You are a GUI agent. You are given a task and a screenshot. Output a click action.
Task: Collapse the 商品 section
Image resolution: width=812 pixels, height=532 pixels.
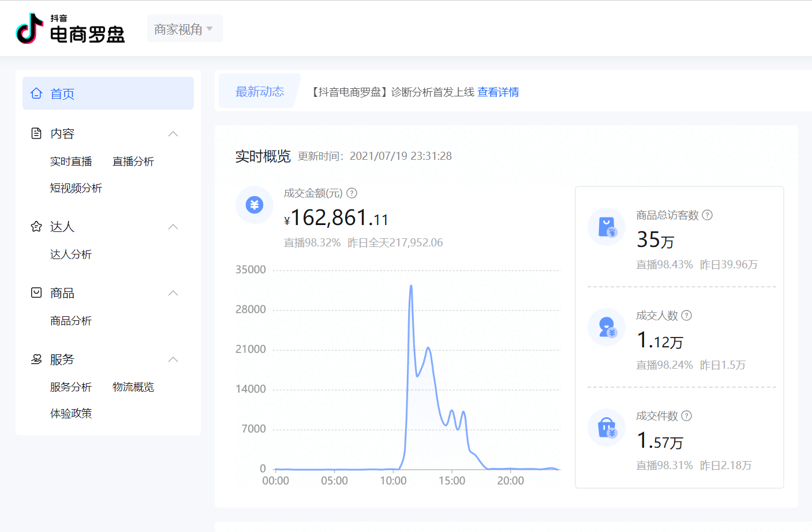click(173, 293)
